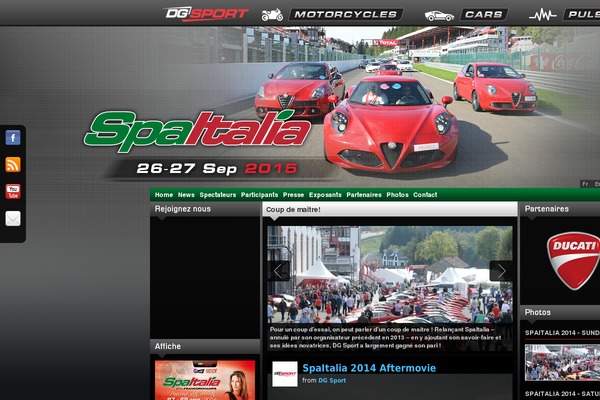Click the Spaltalia banner logo
600x400 pixels.
click(197, 131)
